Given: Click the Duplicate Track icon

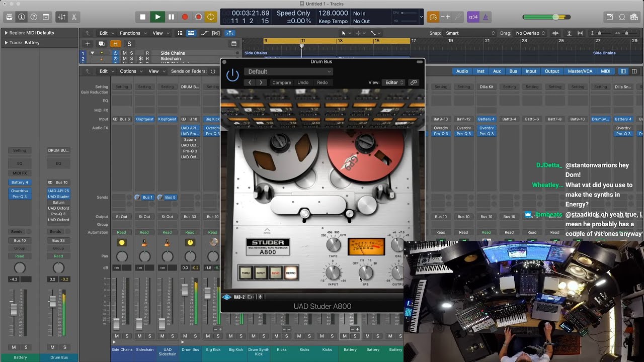Looking at the screenshot, I should 101,44.
